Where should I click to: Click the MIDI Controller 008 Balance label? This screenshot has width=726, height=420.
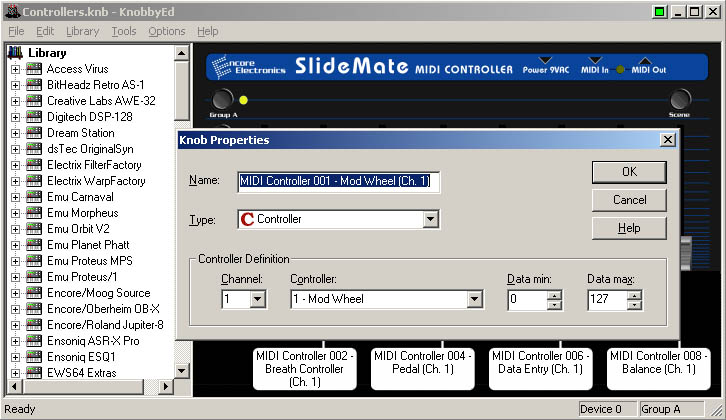(x=658, y=369)
